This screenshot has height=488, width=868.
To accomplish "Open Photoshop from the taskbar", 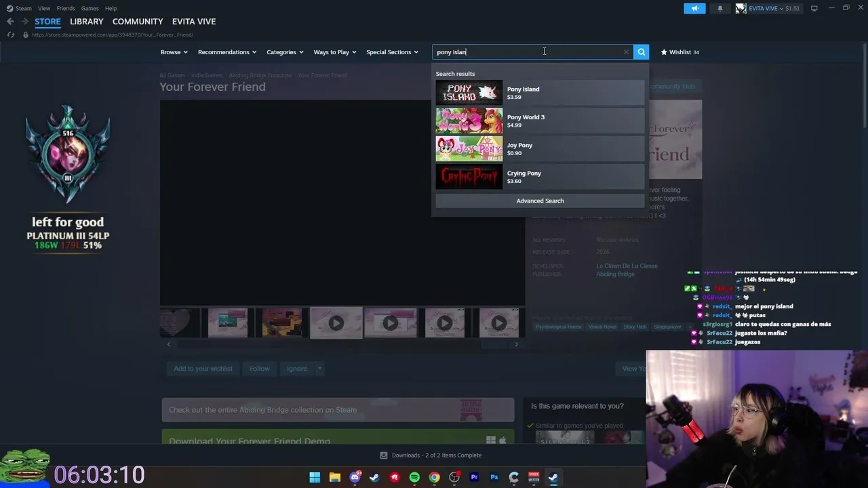I will 494,477.
